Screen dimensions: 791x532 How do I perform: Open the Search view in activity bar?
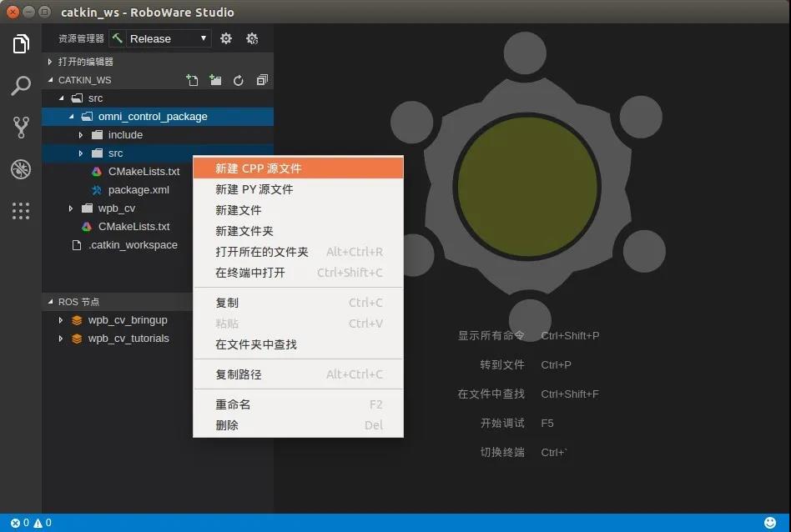(21, 86)
